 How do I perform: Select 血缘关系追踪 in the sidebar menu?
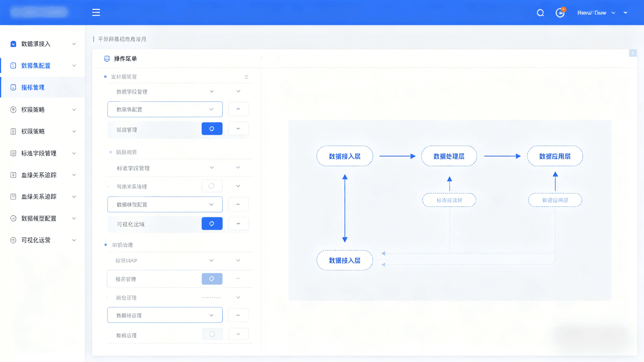(x=39, y=175)
